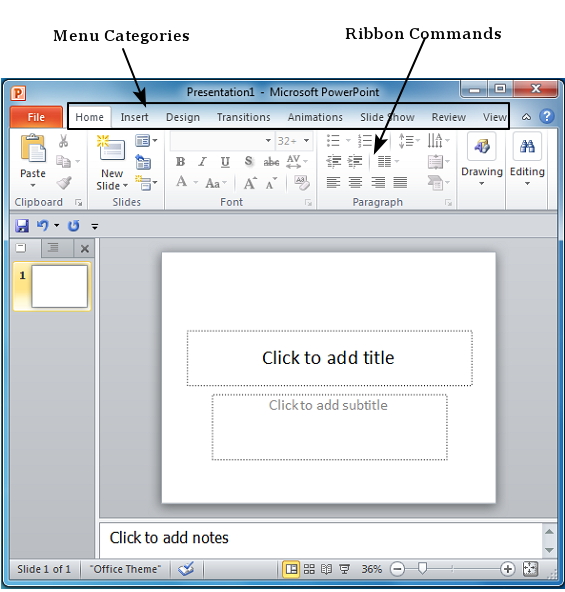This screenshot has width=565, height=592.
Task: Click to add title placeholder
Action: [329, 358]
